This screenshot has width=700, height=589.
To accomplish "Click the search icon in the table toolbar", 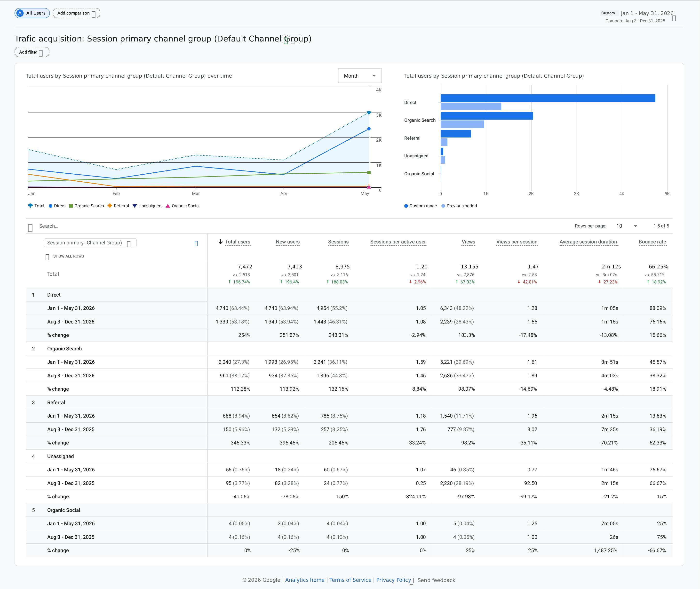I will pyautogui.click(x=30, y=228).
